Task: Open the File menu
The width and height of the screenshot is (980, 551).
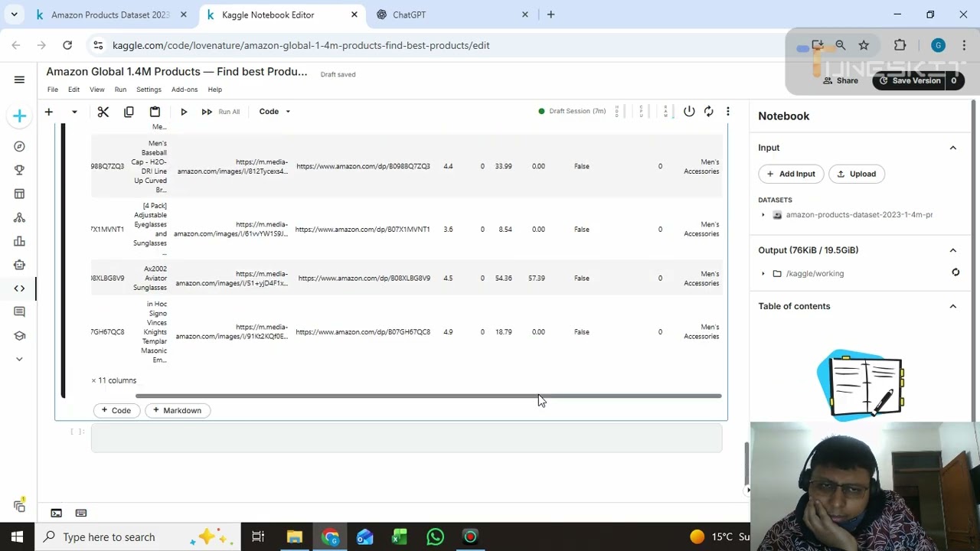Action: (x=53, y=90)
